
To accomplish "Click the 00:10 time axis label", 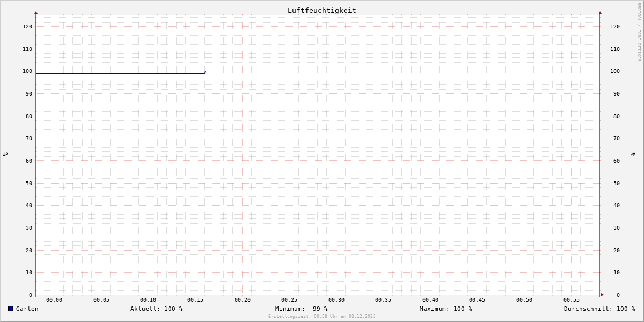I will click(148, 300).
